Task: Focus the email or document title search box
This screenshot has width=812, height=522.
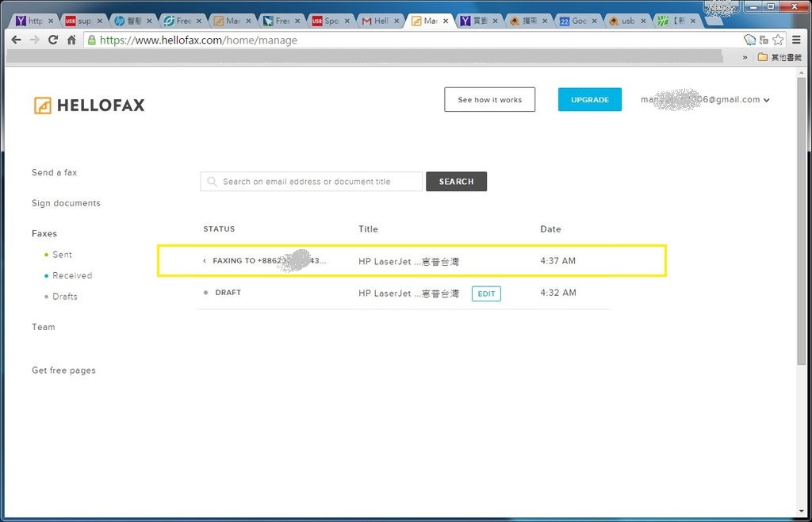Action: [x=311, y=181]
